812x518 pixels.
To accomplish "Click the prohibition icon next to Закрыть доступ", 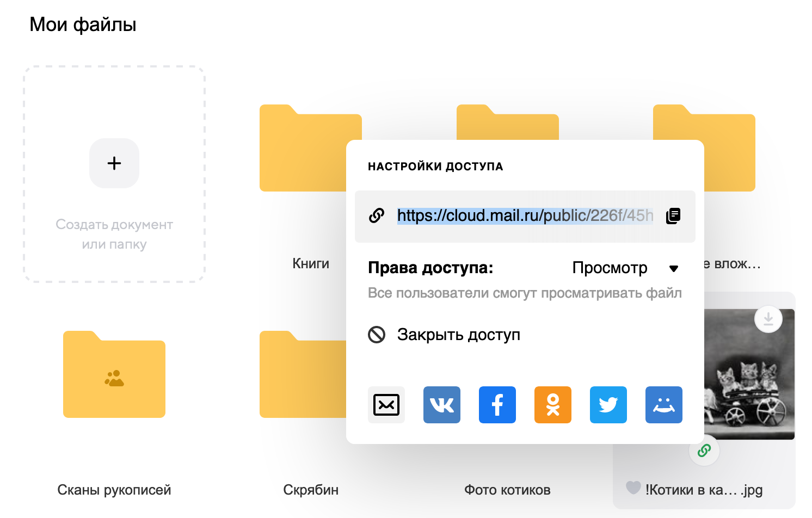I will click(x=377, y=334).
